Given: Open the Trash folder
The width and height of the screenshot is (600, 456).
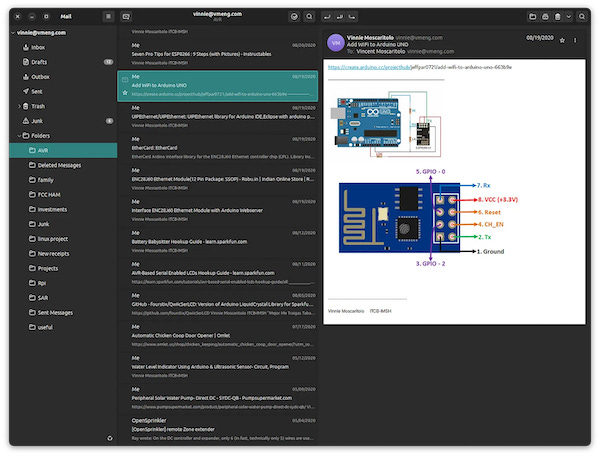Looking at the screenshot, I should pos(63,106).
